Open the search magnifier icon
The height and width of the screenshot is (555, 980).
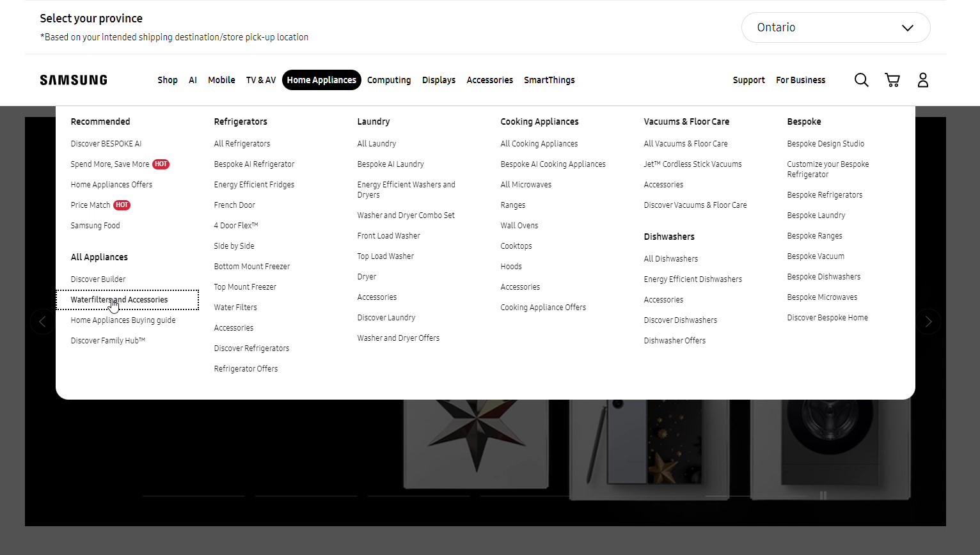[861, 80]
